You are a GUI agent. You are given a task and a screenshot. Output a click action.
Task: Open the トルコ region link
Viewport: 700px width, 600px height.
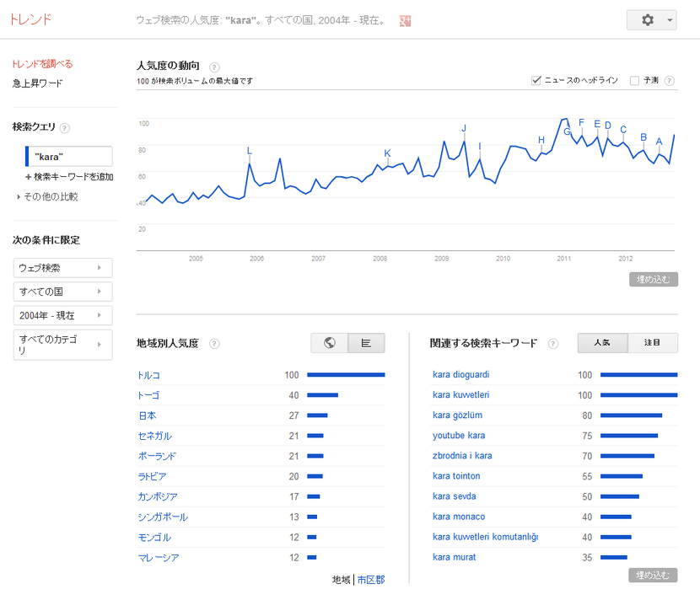pyautogui.click(x=148, y=375)
